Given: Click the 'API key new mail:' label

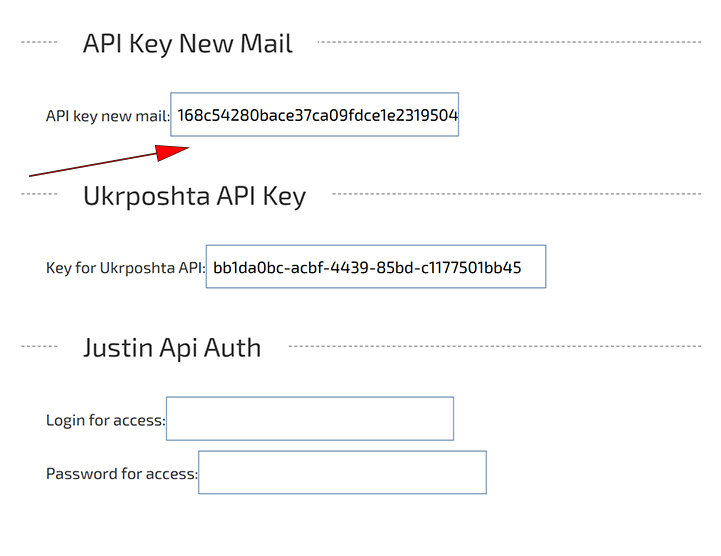Looking at the screenshot, I should point(108,116).
